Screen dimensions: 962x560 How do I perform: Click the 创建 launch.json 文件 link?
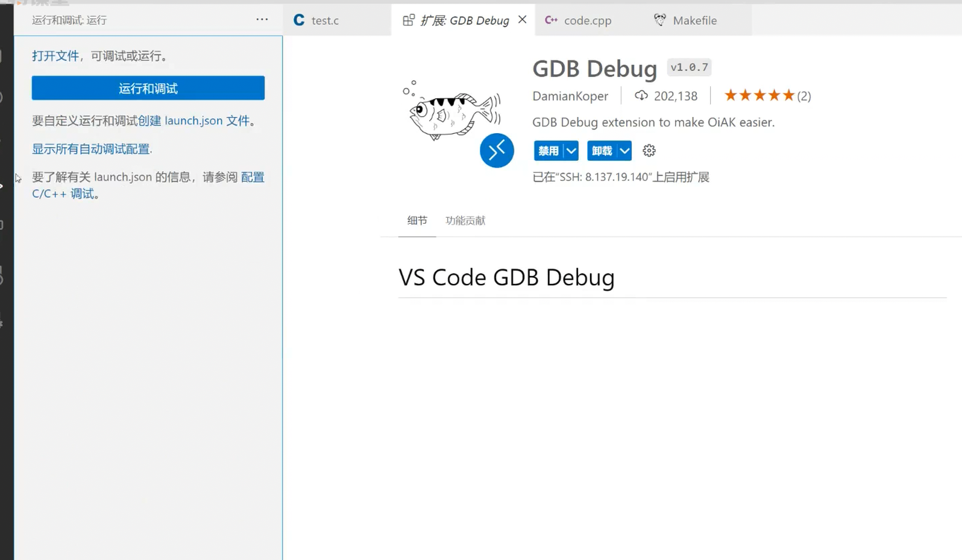(193, 121)
